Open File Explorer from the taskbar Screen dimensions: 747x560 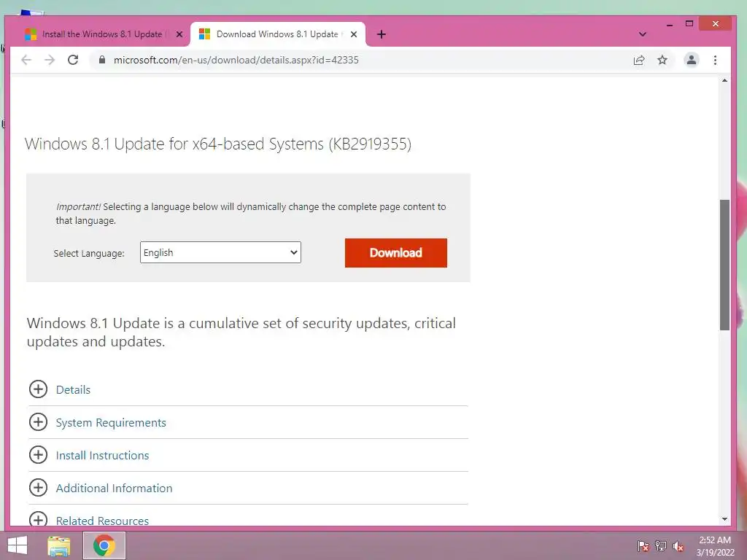[59, 545]
